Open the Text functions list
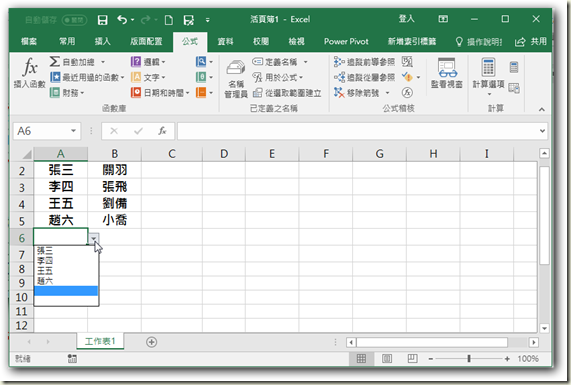The height and width of the screenshot is (385, 571). pyautogui.click(x=148, y=77)
